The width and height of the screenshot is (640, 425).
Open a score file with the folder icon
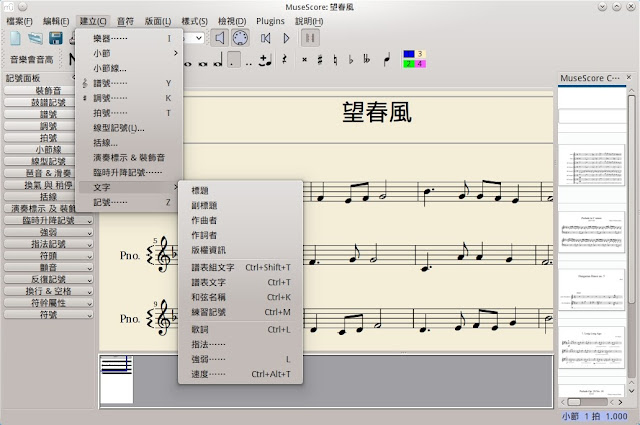click(36, 38)
